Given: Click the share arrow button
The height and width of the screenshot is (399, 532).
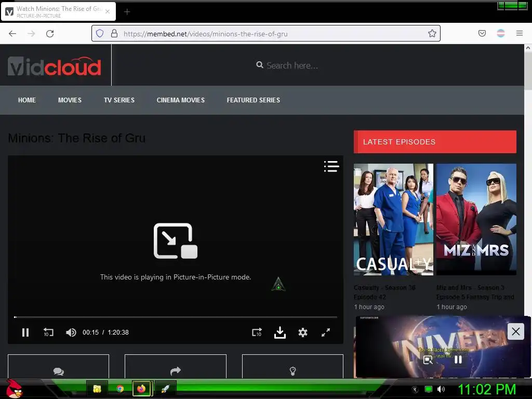Looking at the screenshot, I should (176, 367).
